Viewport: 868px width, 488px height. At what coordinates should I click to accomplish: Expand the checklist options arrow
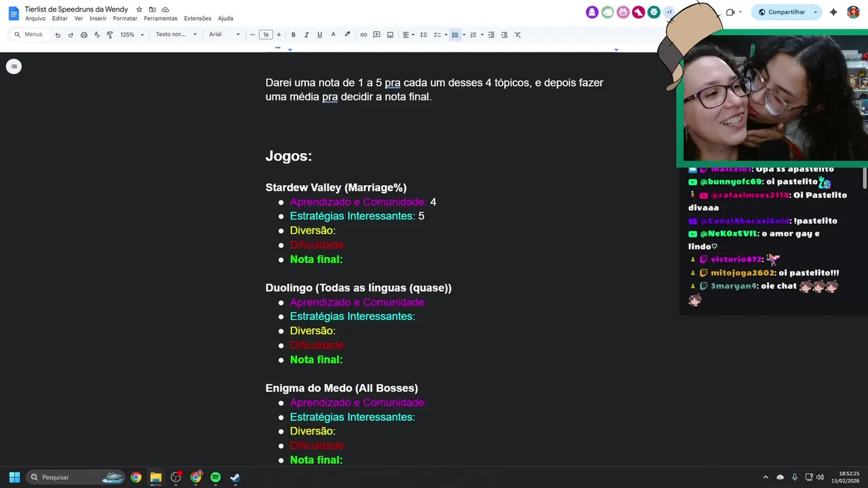(x=446, y=35)
